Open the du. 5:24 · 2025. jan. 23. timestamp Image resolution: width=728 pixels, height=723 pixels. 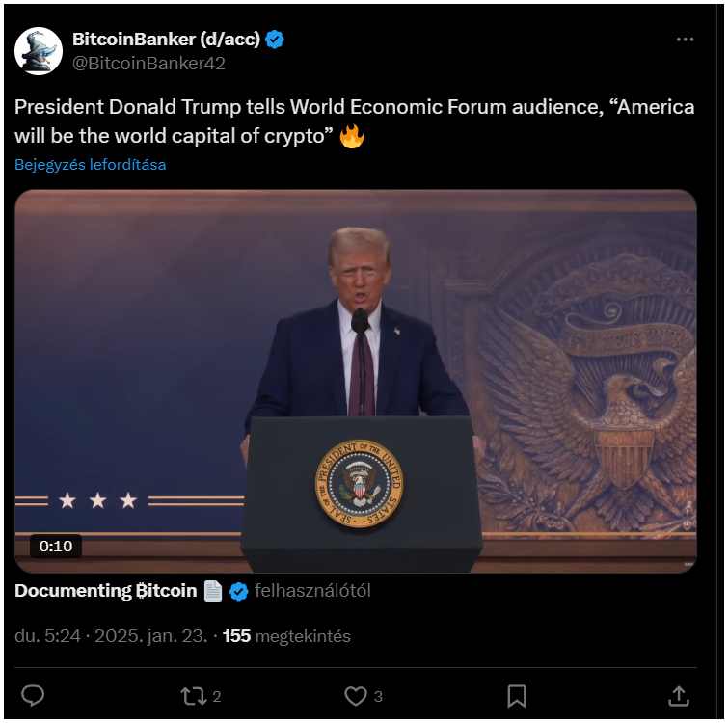tap(111, 636)
